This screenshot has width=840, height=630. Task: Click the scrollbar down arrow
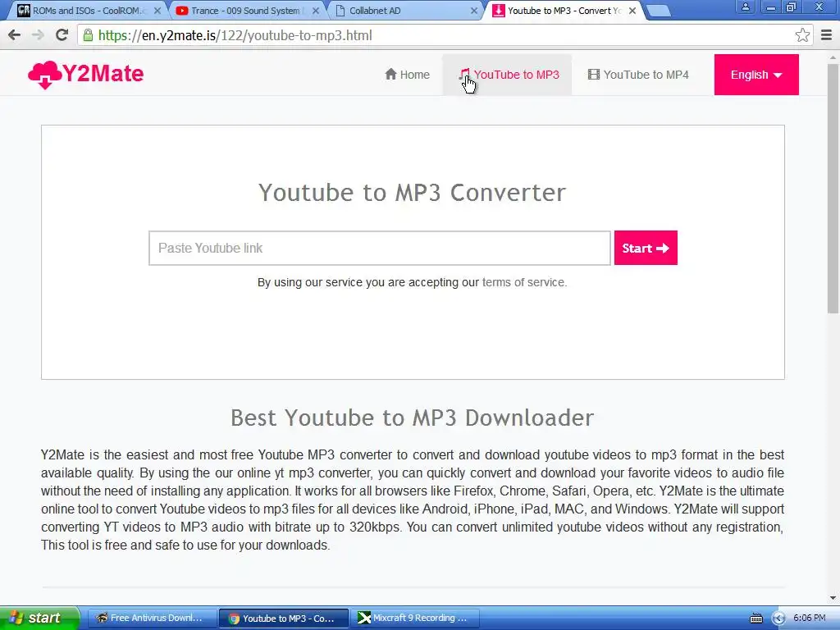[x=833, y=598]
